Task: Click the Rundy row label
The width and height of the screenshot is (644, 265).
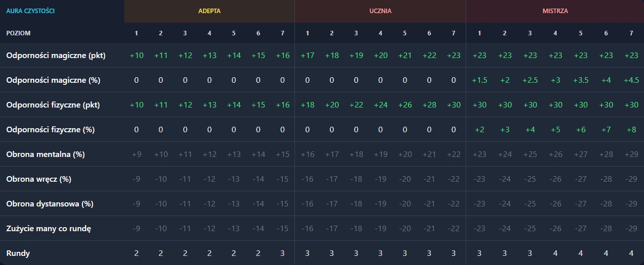Action: (18, 253)
